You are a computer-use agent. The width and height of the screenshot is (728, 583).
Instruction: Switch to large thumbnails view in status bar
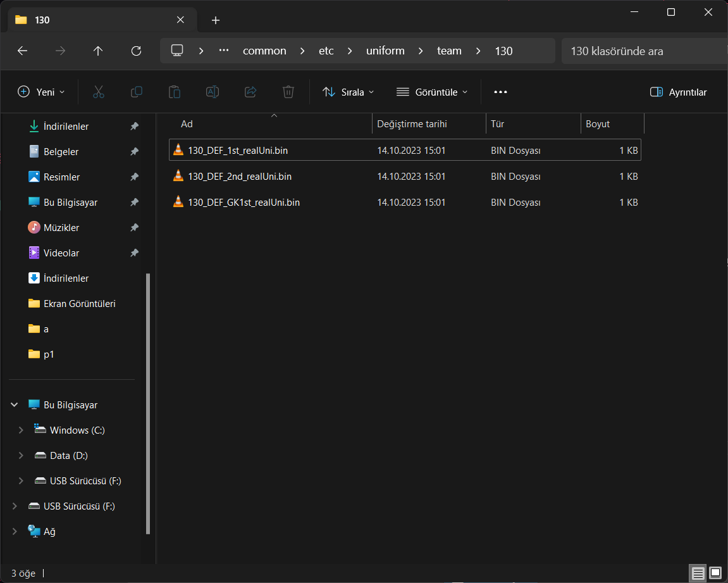click(715, 574)
